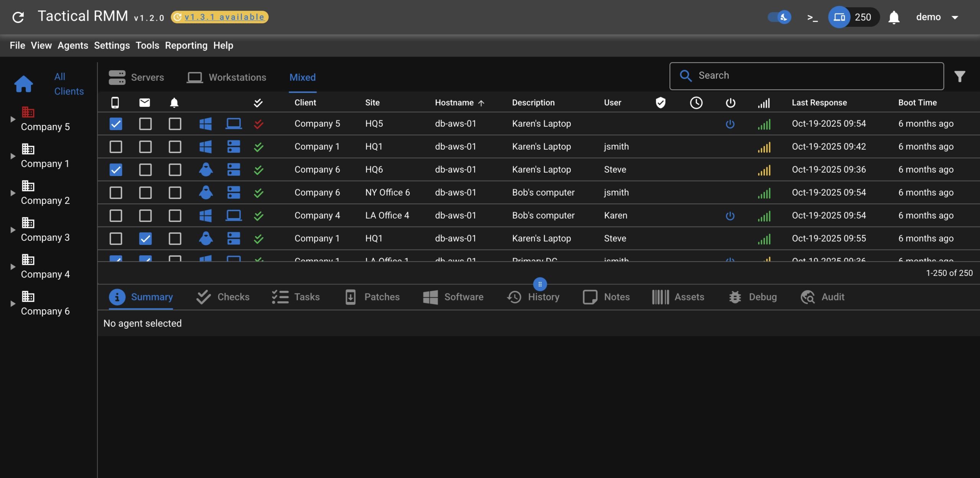Viewport: 980px width, 478px height.
Task: Expand the Company 5 client tree
Action: 13,119
